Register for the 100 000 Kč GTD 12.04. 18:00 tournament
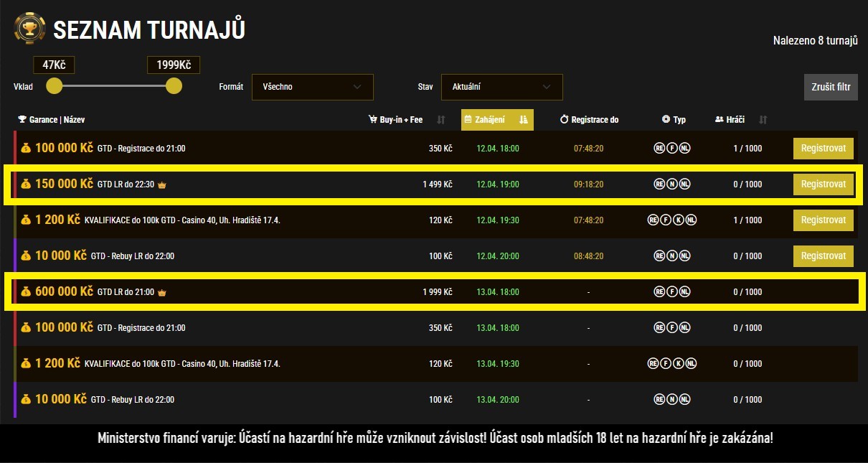 [x=824, y=149]
